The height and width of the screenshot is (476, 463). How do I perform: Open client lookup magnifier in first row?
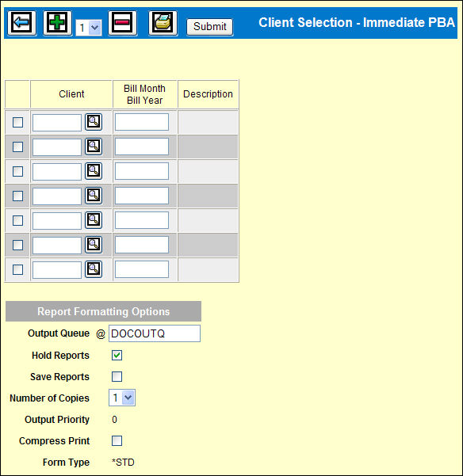click(x=94, y=122)
